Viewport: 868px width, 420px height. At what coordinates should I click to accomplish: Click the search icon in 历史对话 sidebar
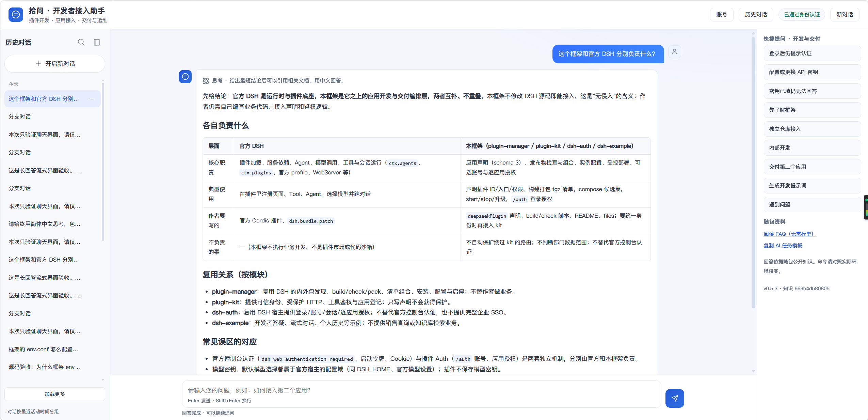pyautogui.click(x=81, y=42)
